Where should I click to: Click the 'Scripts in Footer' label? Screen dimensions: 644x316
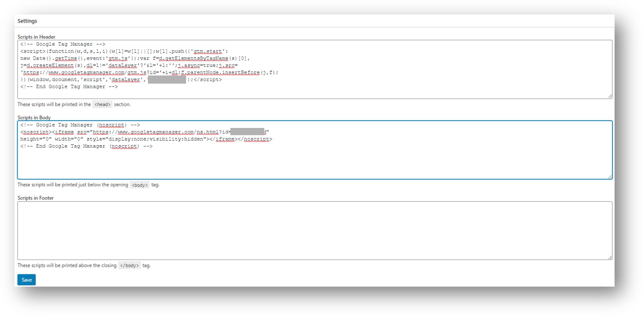coord(36,198)
